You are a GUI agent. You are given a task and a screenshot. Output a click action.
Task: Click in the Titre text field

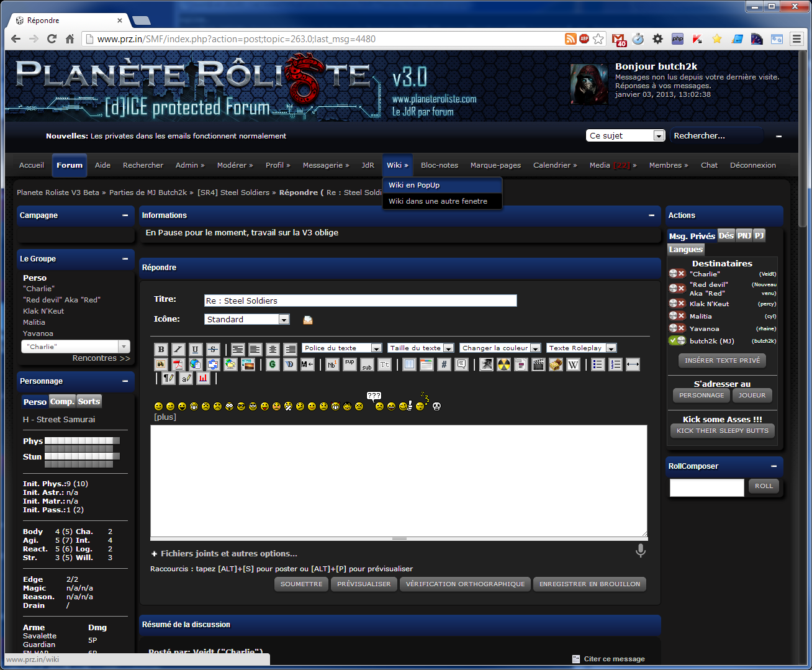click(x=360, y=301)
